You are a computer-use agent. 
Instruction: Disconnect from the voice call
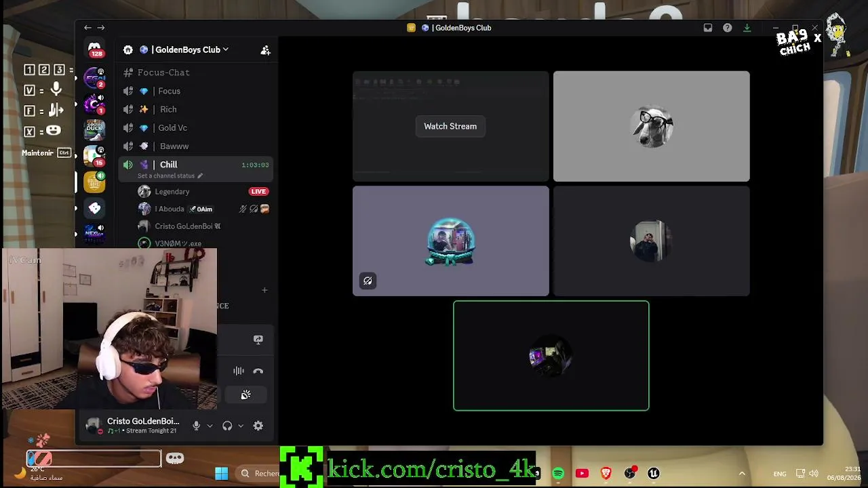click(258, 371)
